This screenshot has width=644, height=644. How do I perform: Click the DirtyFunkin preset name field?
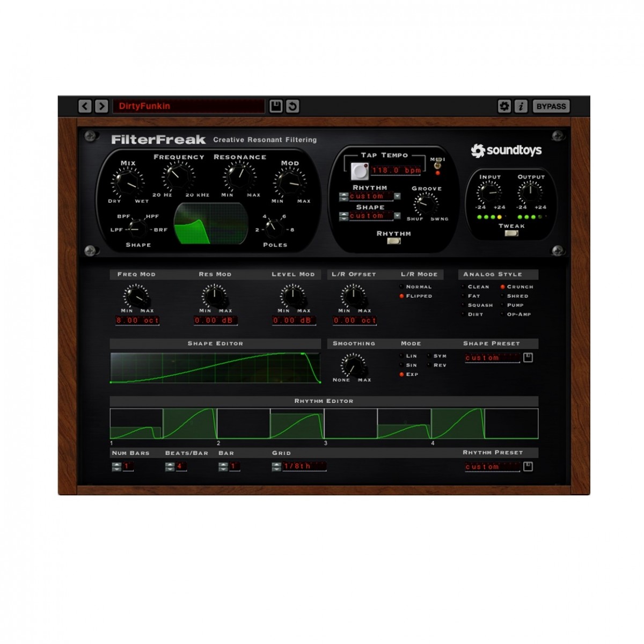[x=188, y=106]
